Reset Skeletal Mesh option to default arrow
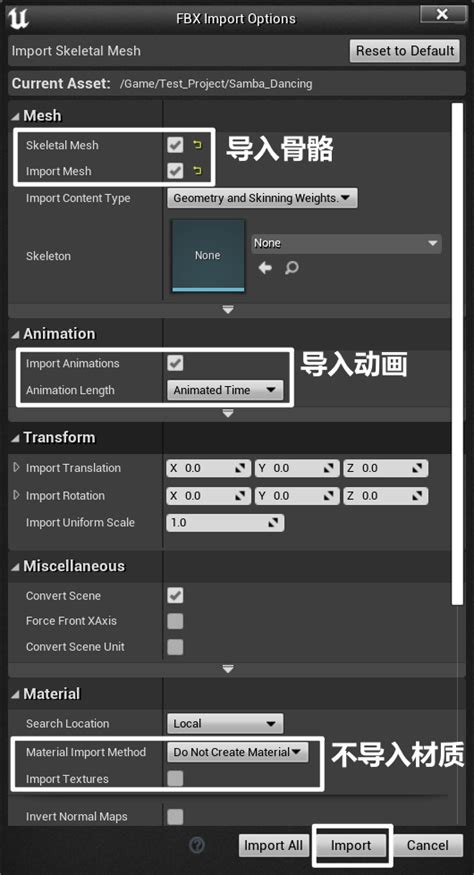Screen dimensions: 474x875 198,146
